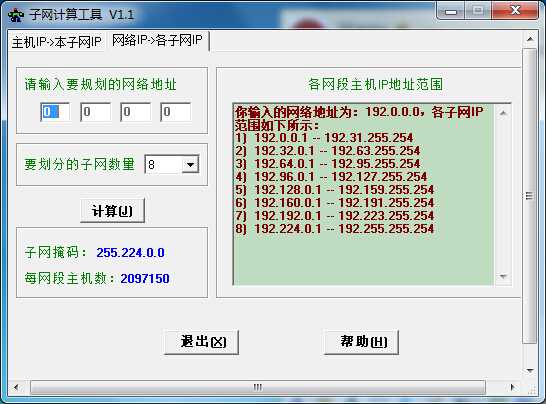Minimize the subnet calculator window

[451, 11]
